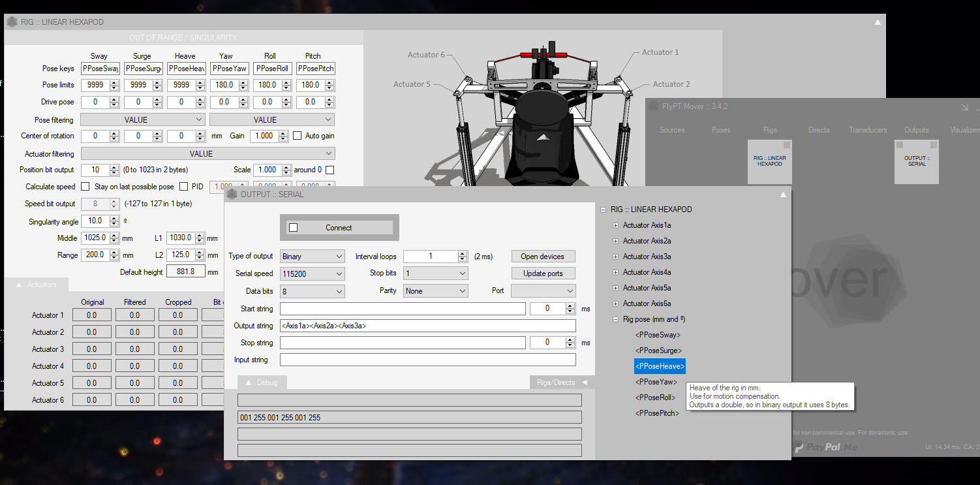Click the Open devices button
Viewport: 980px width, 485px height.
pos(542,257)
